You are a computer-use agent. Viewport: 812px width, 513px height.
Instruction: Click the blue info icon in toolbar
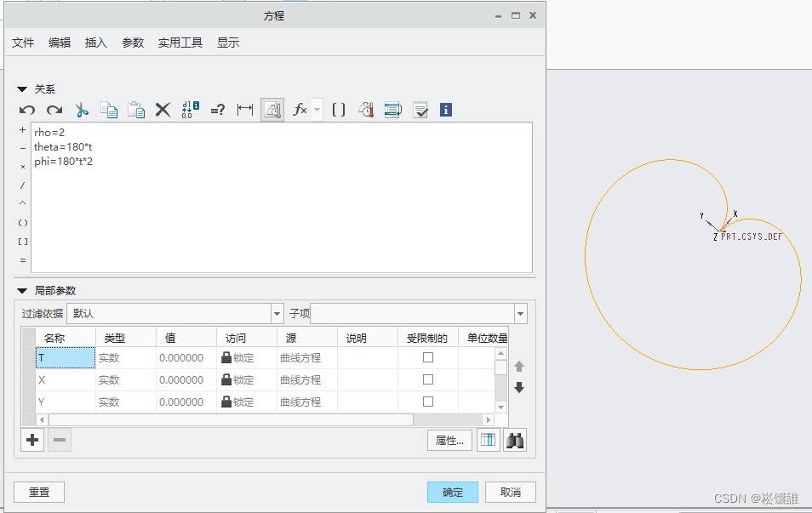tap(445, 110)
